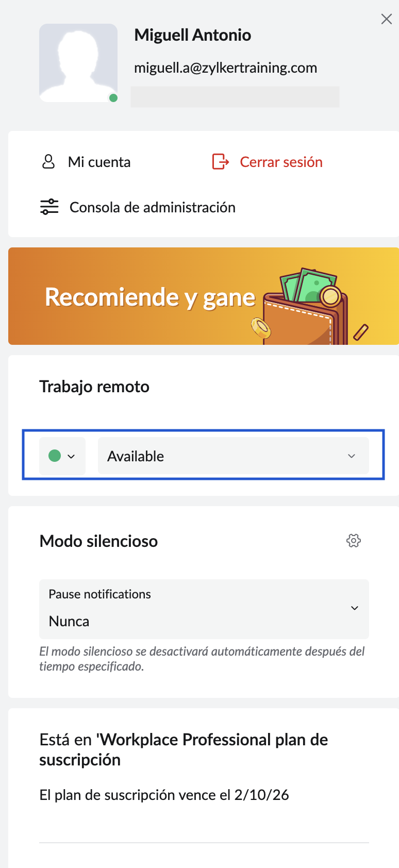Close the profile panel with X
The width and height of the screenshot is (399, 868).
pos(387,20)
